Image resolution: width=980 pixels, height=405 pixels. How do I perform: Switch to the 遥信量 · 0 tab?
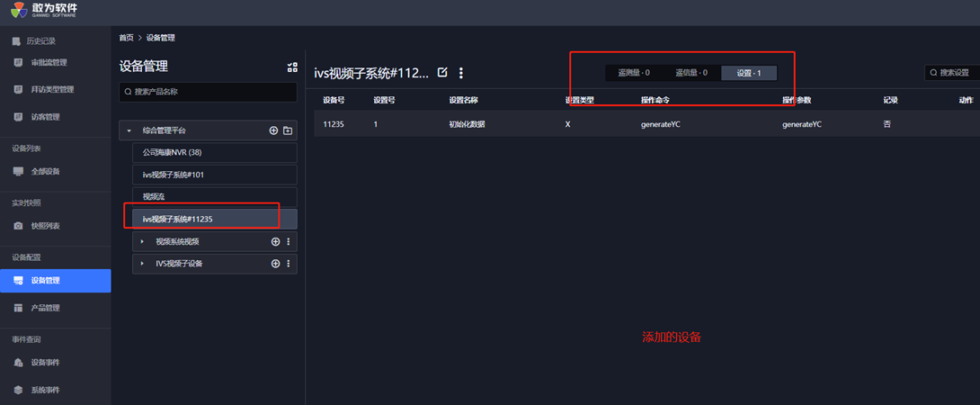[691, 73]
